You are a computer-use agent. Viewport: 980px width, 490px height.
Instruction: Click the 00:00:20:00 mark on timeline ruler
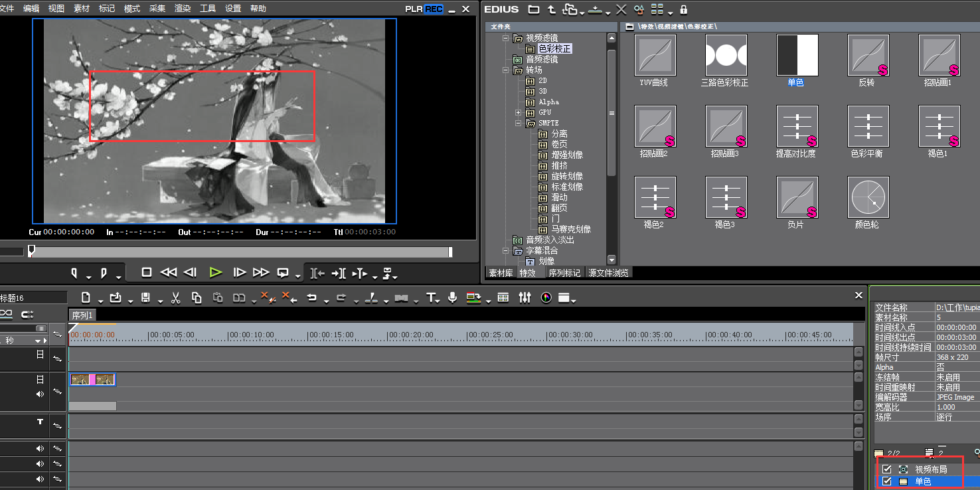pyautogui.click(x=409, y=335)
